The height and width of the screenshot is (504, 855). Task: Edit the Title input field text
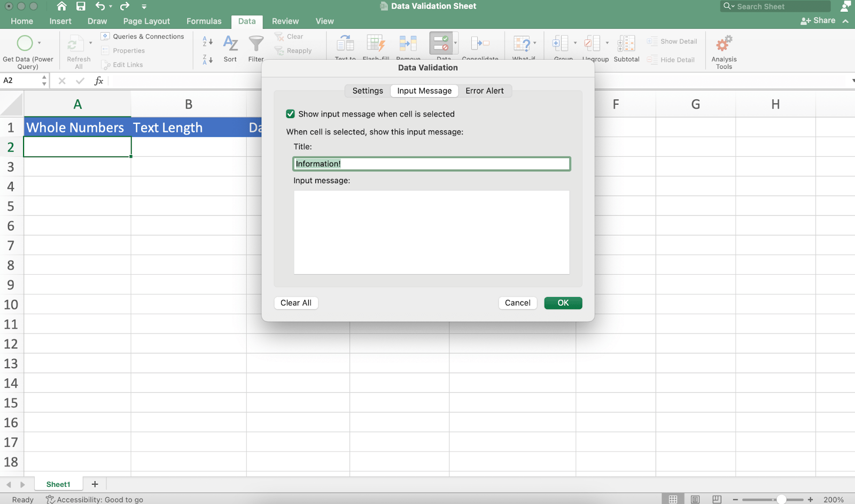(x=431, y=164)
